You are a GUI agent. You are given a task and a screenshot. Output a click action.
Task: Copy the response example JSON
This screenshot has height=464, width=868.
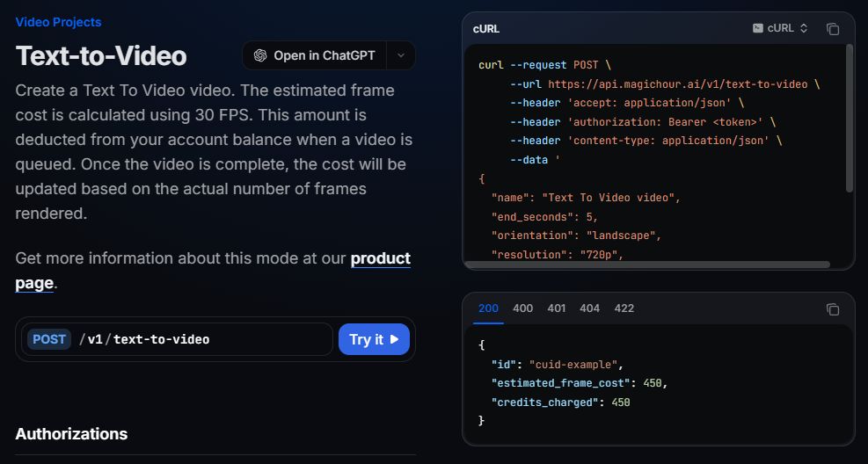[x=832, y=309]
